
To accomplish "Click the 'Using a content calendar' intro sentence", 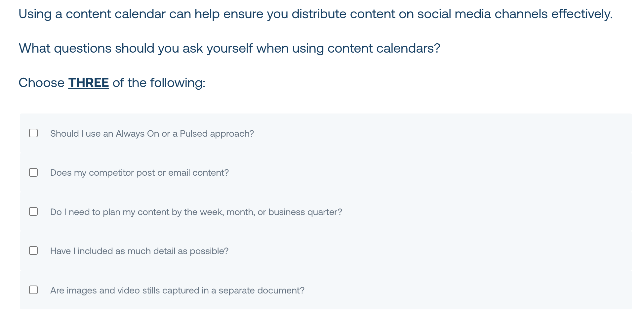I will coord(316,14).
